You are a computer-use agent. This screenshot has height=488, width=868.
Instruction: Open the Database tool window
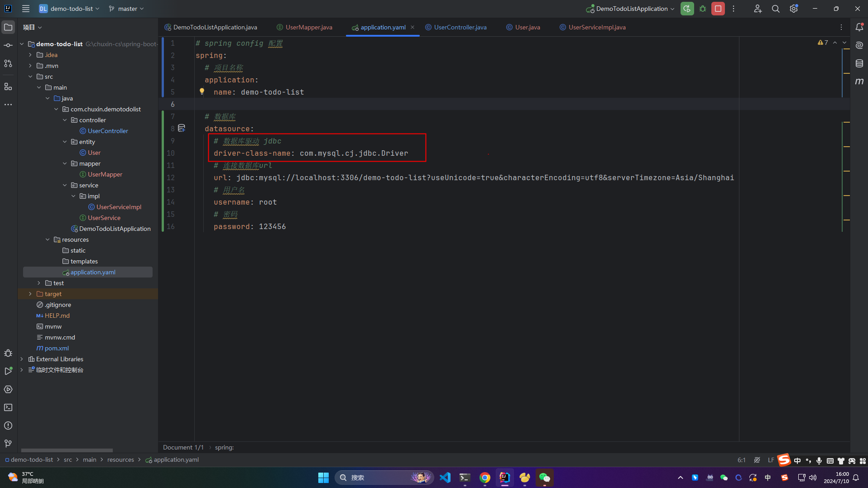click(859, 63)
